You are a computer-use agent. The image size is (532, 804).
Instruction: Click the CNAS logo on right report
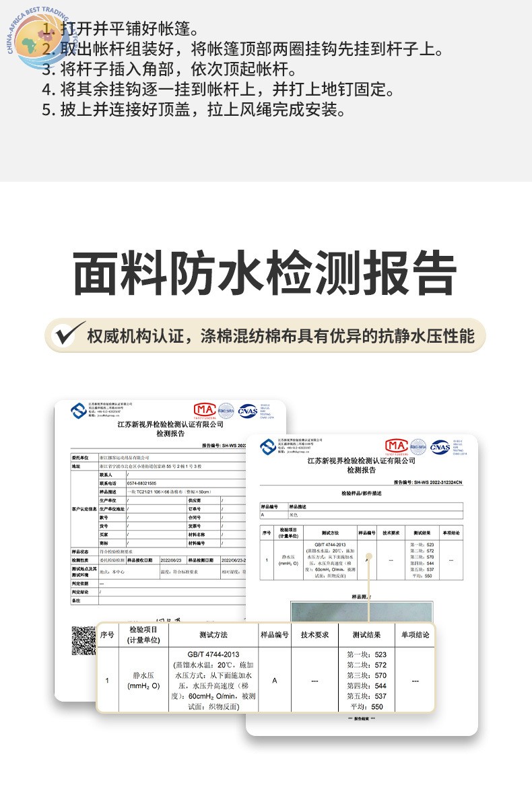(x=440, y=446)
